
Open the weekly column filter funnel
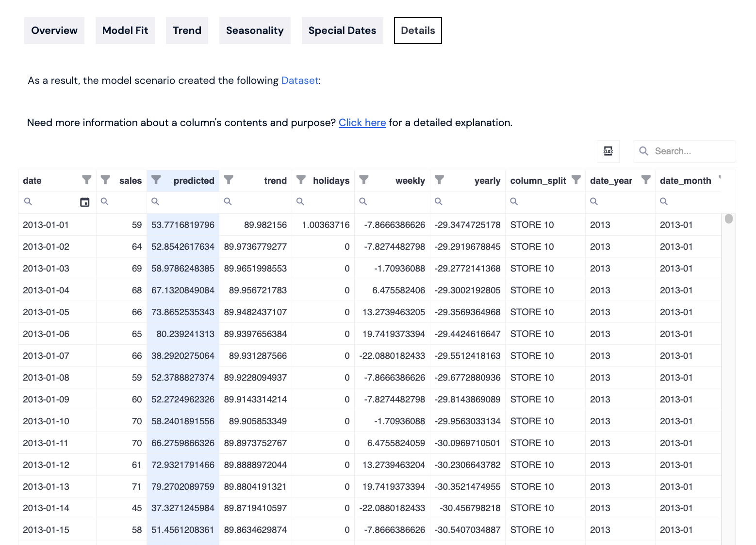[x=364, y=180]
